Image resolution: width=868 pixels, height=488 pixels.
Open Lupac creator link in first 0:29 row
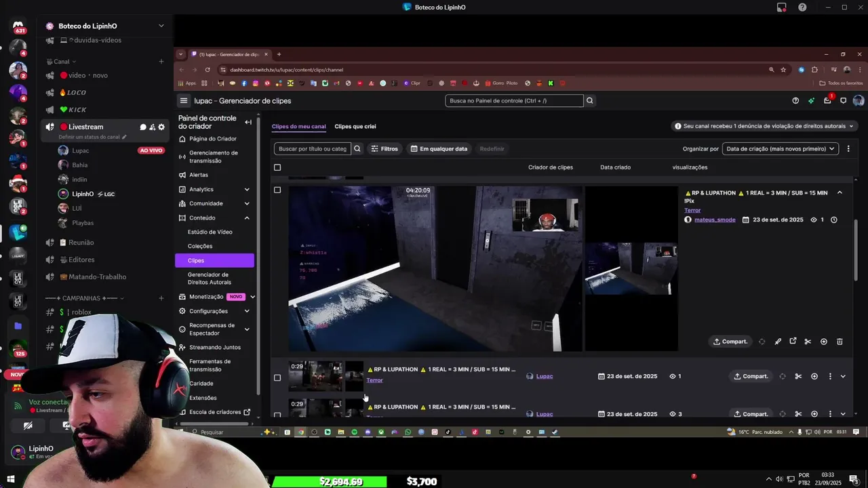coord(545,376)
